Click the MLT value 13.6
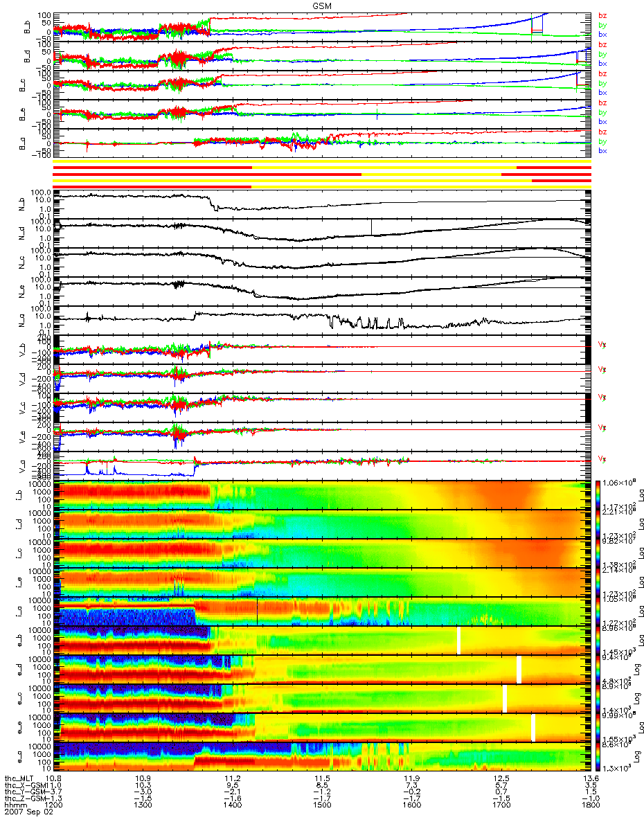 click(590, 778)
